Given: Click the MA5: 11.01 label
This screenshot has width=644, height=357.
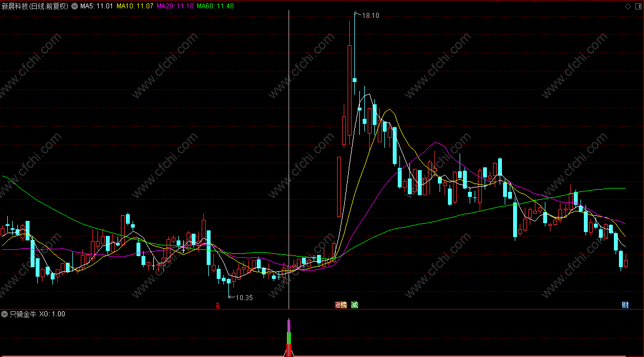Looking at the screenshot, I should coord(96,6).
